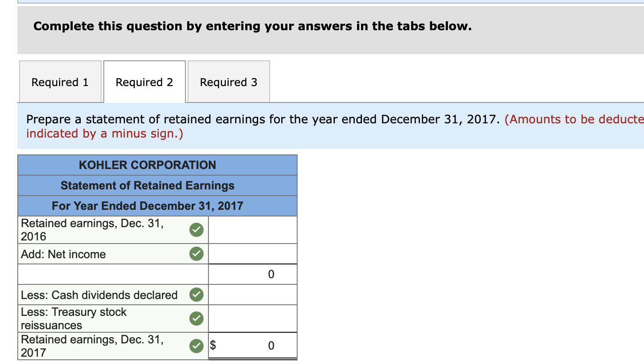Screen dimensions: 644x362
Task: Click the checkmark icon beside Add: Net income
Action: pyautogui.click(x=196, y=254)
